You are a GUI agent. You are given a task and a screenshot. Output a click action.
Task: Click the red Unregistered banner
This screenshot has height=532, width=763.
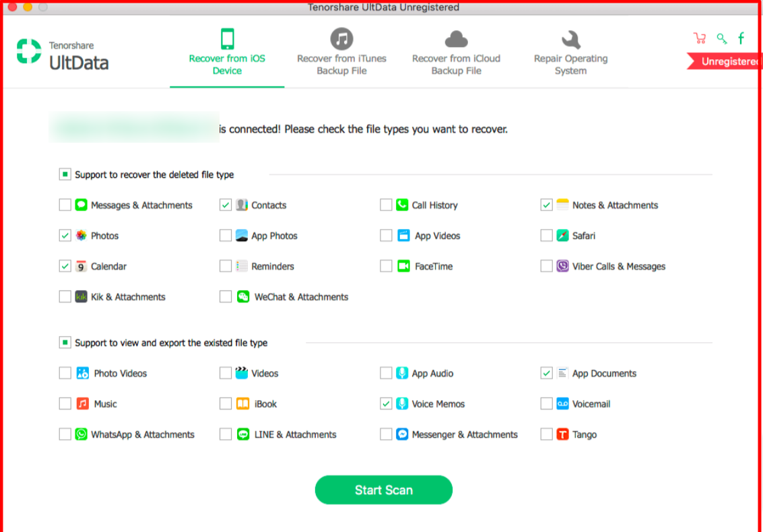[725, 61]
